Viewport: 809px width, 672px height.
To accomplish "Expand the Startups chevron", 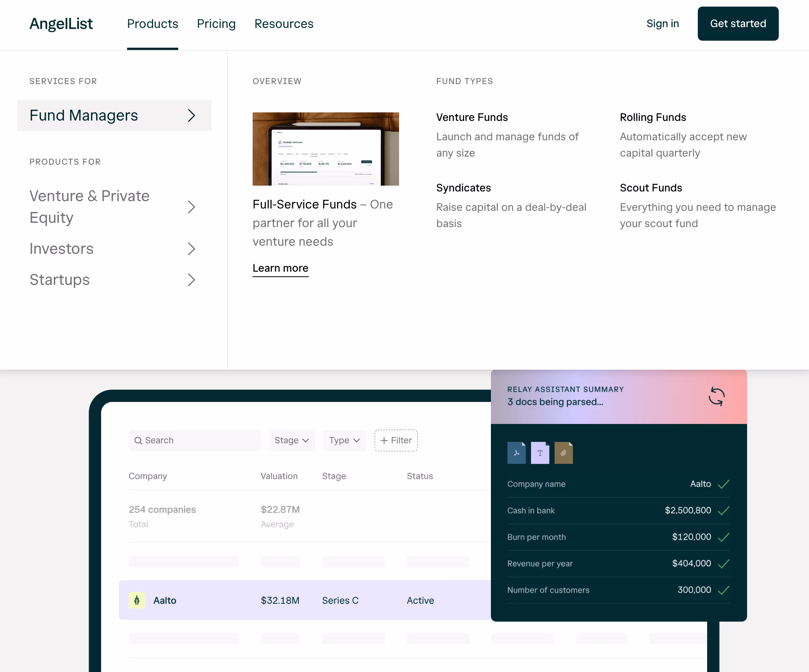I will coord(191,280).
